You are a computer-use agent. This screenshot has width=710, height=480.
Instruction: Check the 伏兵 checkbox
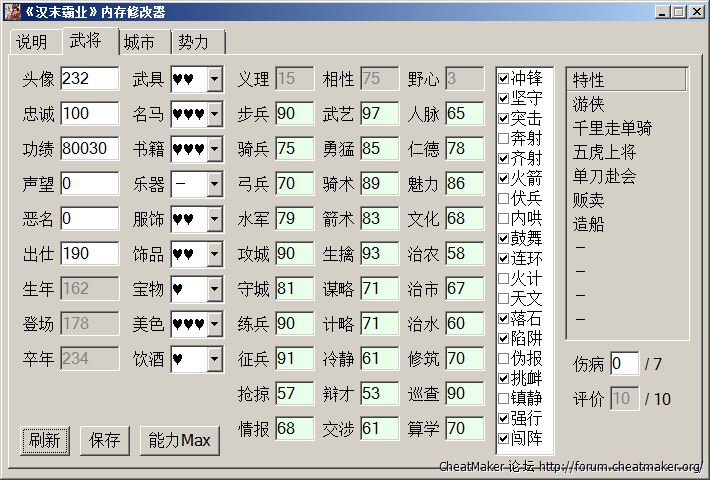tap(505, 199)
